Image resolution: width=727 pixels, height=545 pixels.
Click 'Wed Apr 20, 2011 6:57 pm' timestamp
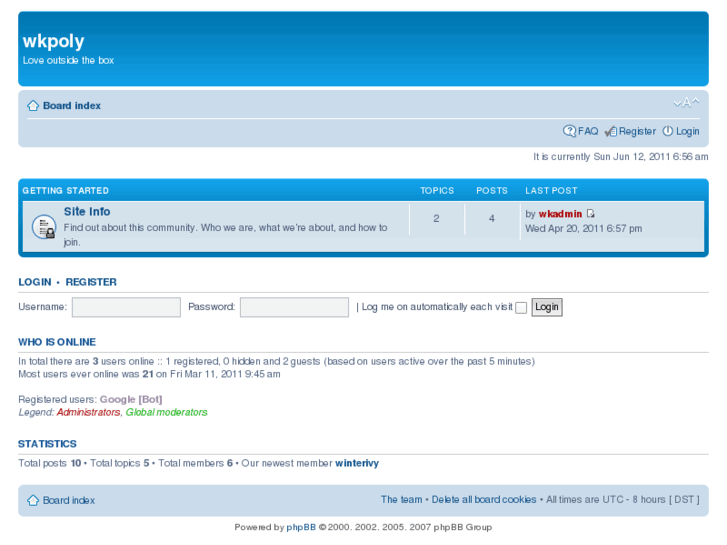click(583, 229)
